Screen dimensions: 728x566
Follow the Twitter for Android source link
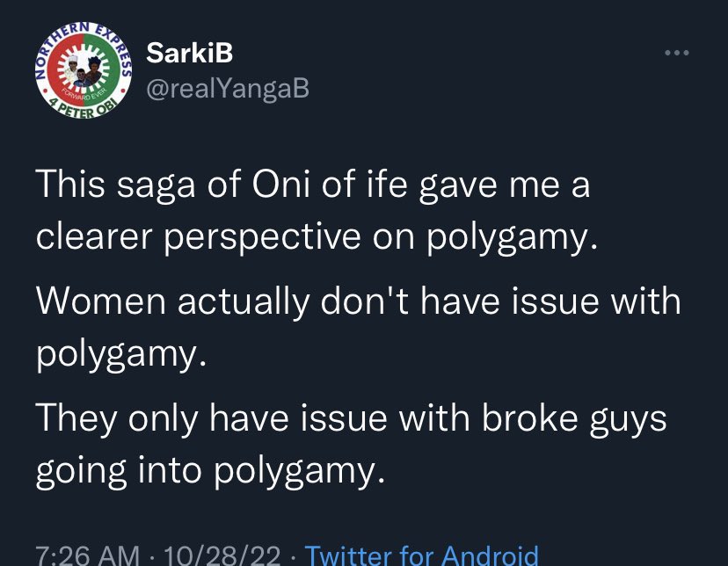pyautogui.click(x=421, y=555)
